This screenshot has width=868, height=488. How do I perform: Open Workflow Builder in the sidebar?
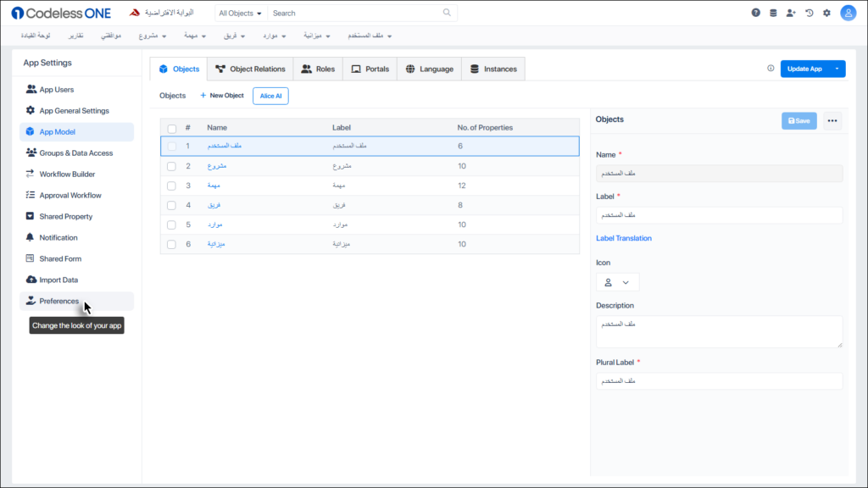77,175
